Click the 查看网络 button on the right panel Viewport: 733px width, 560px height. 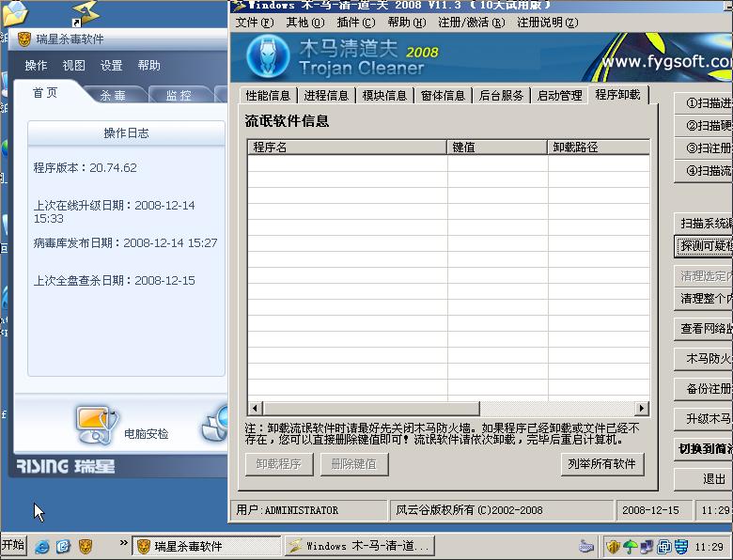coord(704,328)
